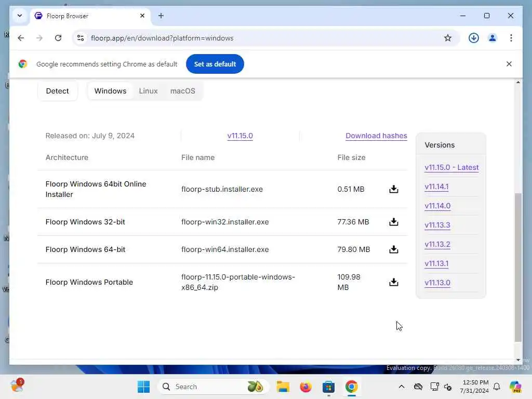Go back to previous page

click(21, 38)
